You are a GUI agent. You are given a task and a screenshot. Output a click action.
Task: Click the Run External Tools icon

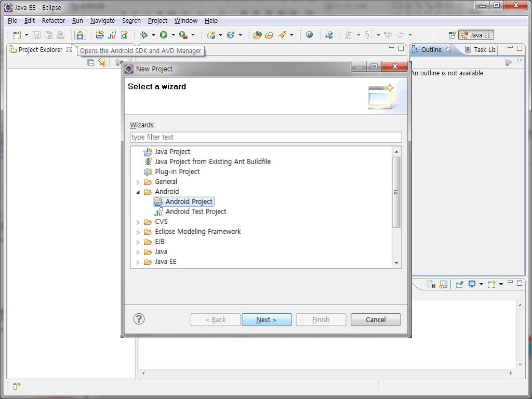183,35
